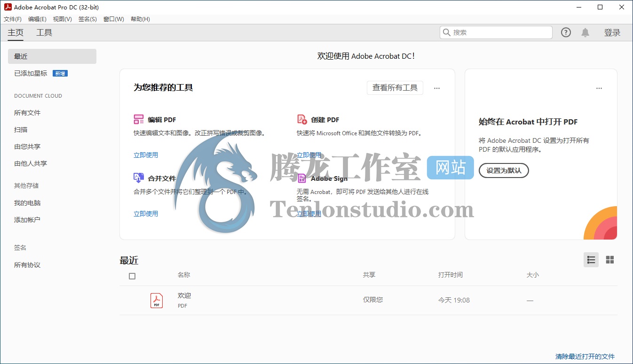
Task: Select 添加帐户 in the sidebar
Action: [x=27, y=220]
